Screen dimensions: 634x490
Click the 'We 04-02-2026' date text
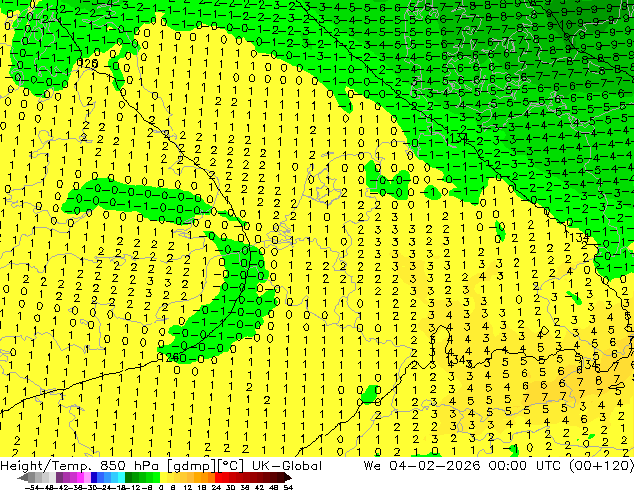(422, 465)
